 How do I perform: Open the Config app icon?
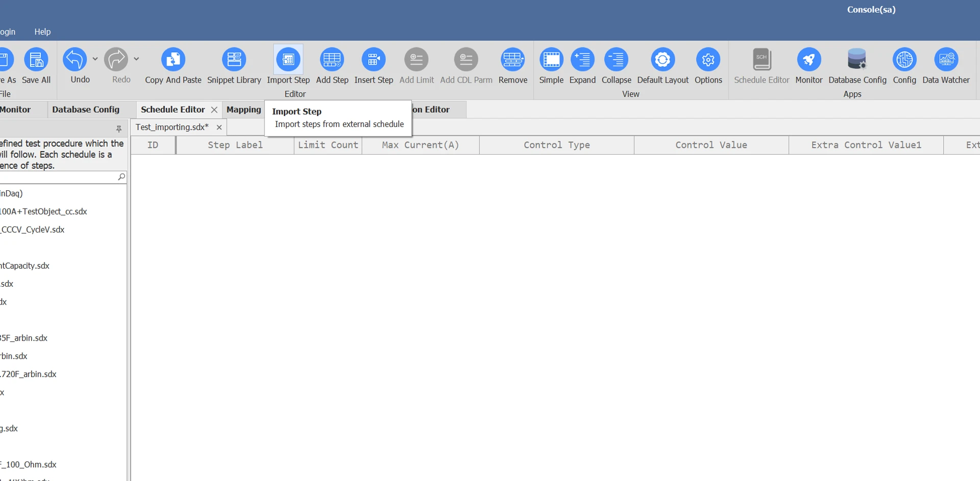[904, 60]
